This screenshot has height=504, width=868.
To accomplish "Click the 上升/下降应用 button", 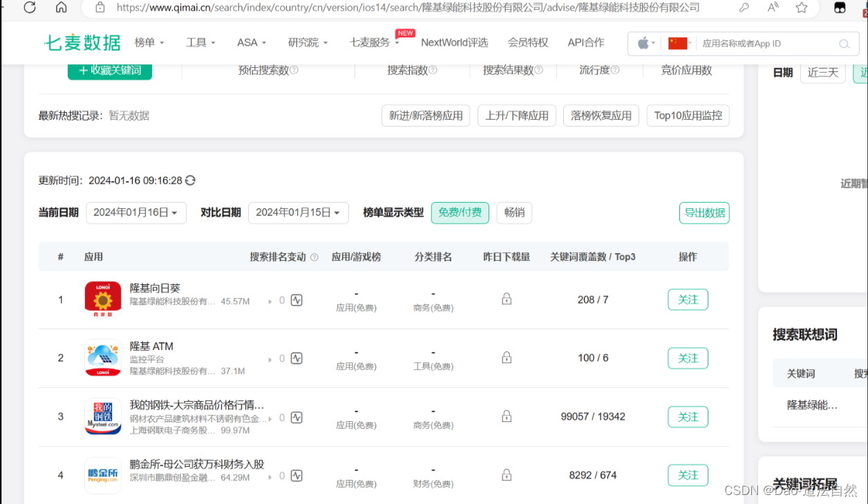I will coord(517,116).
